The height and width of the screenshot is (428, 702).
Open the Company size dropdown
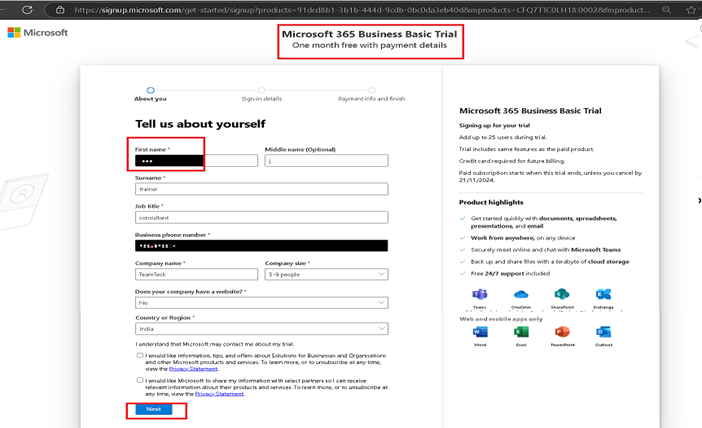pos(326,274)
